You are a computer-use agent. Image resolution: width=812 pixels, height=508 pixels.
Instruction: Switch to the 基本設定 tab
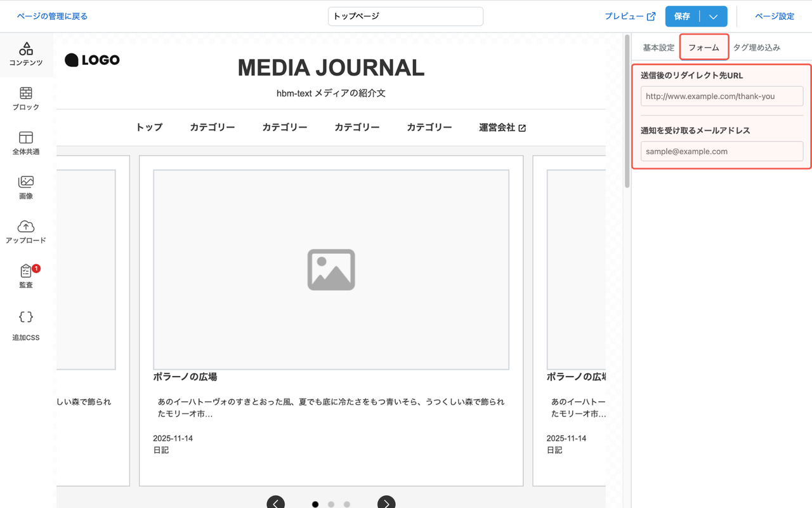658,48
